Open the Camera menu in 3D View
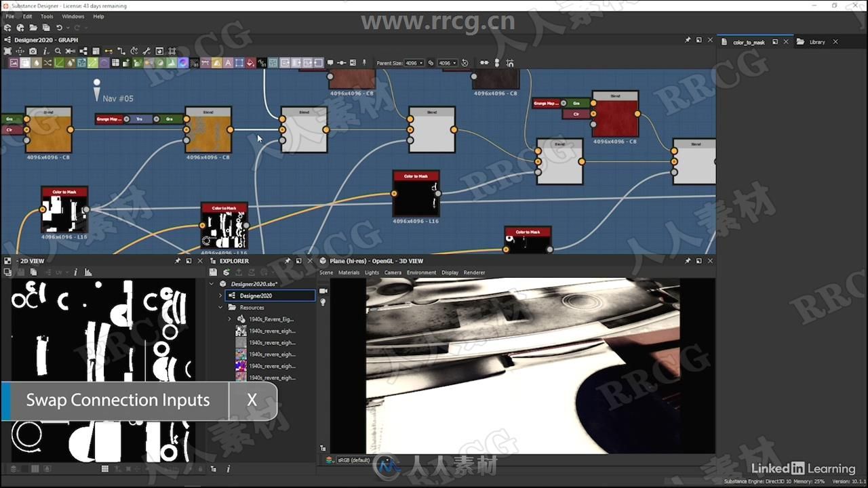 [x=393, y=272]
